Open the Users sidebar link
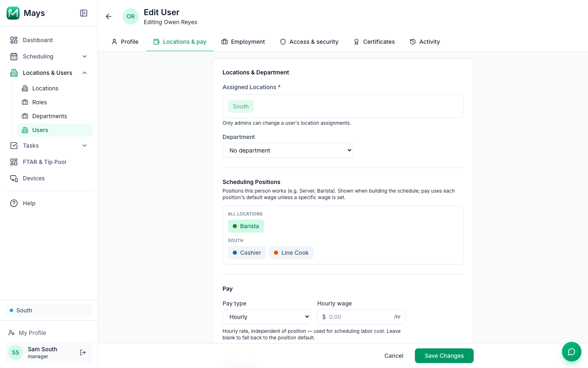Screen dimensions: 588x368 55,130
